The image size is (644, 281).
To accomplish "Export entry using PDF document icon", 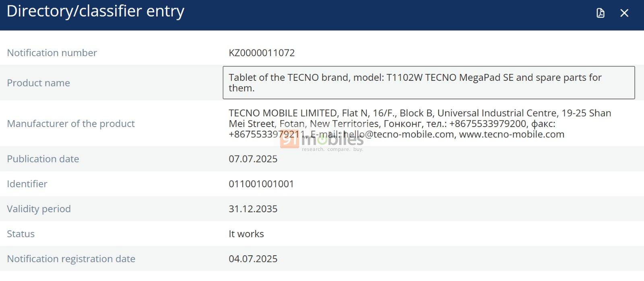I will point(600,13).
